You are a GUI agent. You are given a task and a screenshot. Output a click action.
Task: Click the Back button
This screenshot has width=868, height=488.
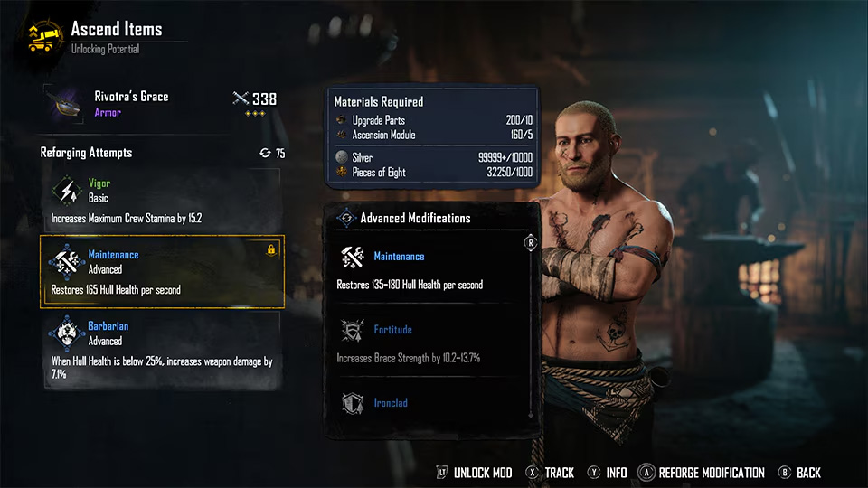tap(799, 473)
